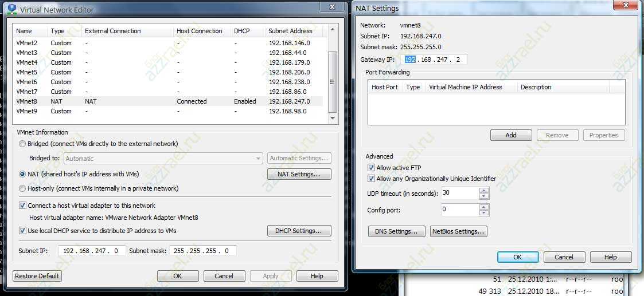The width and height of the screenshot is (644, 296).
Task: Close the NAT Settings dialog
Action: click(626, 5)
